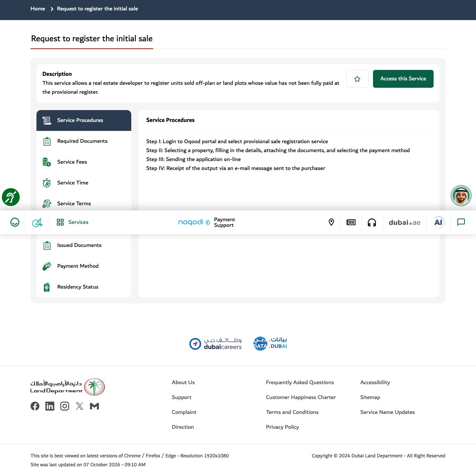This screenshot has height=476, width=476.
Task: Open the news icon in bottom bar
Action: (351, 222)
